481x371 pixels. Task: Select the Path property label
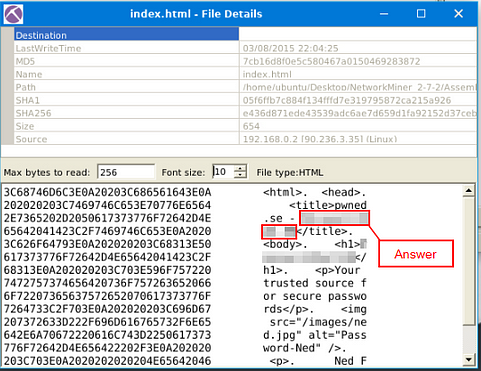point(25,87)
